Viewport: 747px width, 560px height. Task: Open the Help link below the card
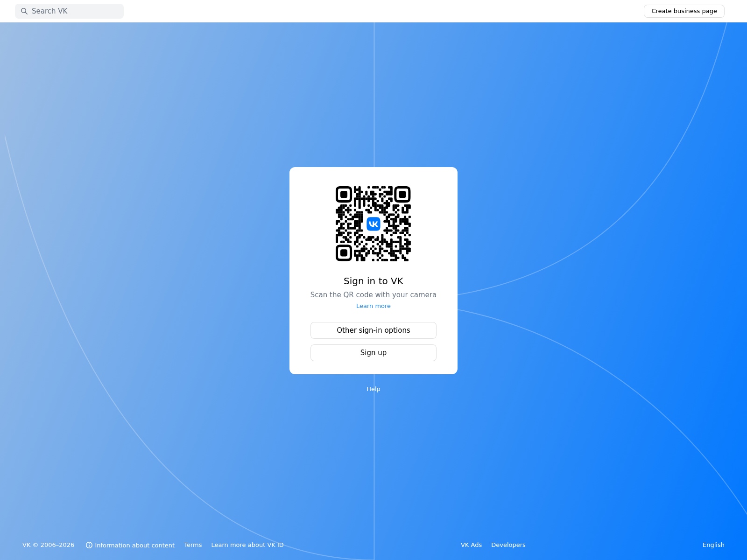click(x=373, y=389)
